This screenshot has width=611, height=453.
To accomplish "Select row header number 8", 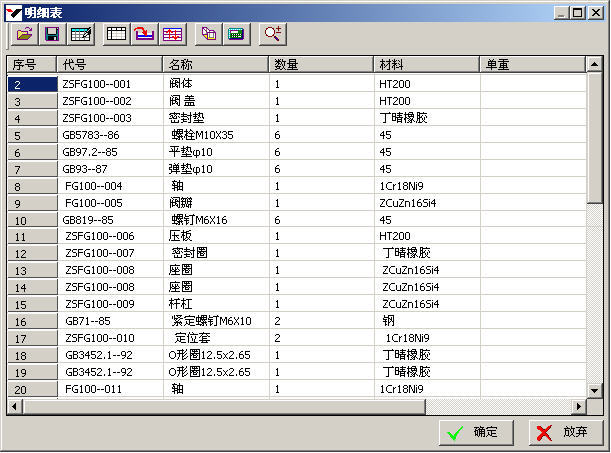I will coord(32,186).
